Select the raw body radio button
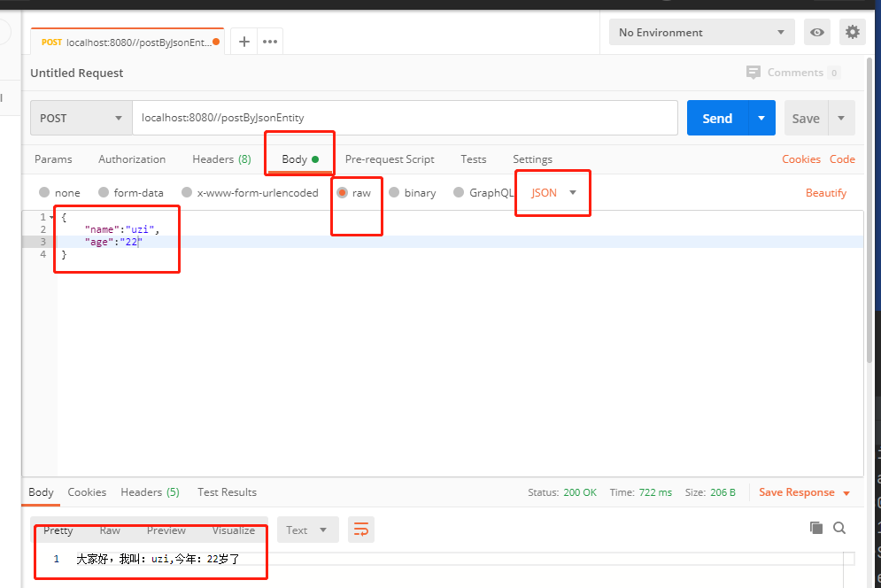The width and height of the screenshot is (881, 588). (342, 192)
